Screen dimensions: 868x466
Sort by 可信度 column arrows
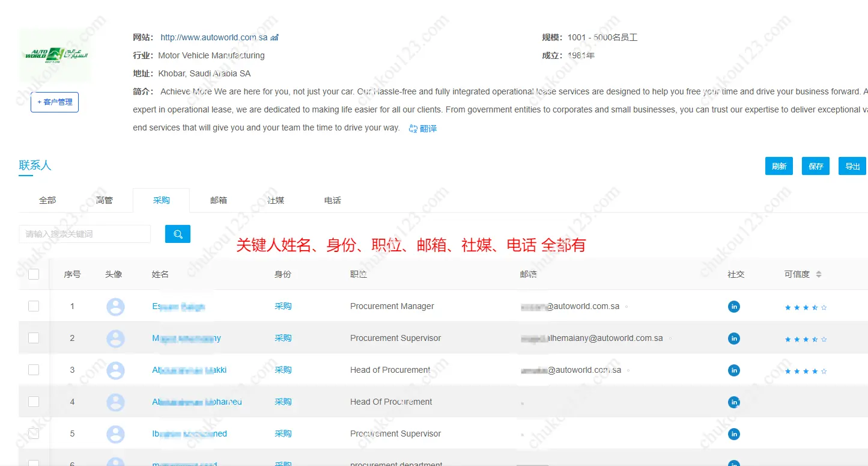click(x=818, y=274)
